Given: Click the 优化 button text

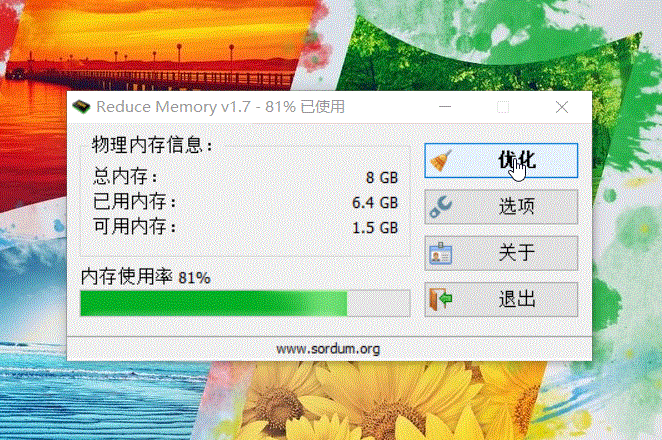Looking at the screenshot, I should pos(517,160).
